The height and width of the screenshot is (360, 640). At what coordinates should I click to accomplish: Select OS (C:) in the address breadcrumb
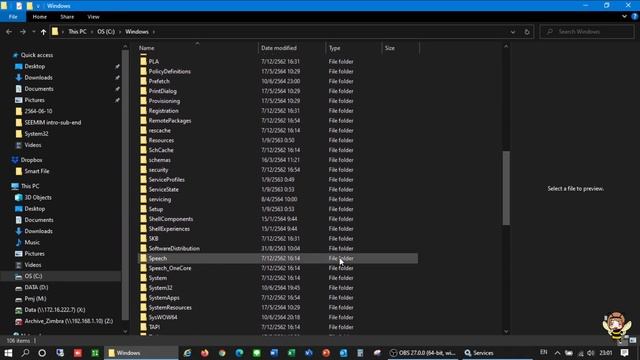(106, 32)
